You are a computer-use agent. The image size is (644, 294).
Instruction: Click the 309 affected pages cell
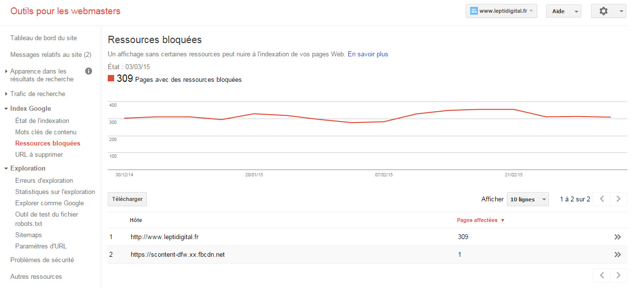coord(463,237)
